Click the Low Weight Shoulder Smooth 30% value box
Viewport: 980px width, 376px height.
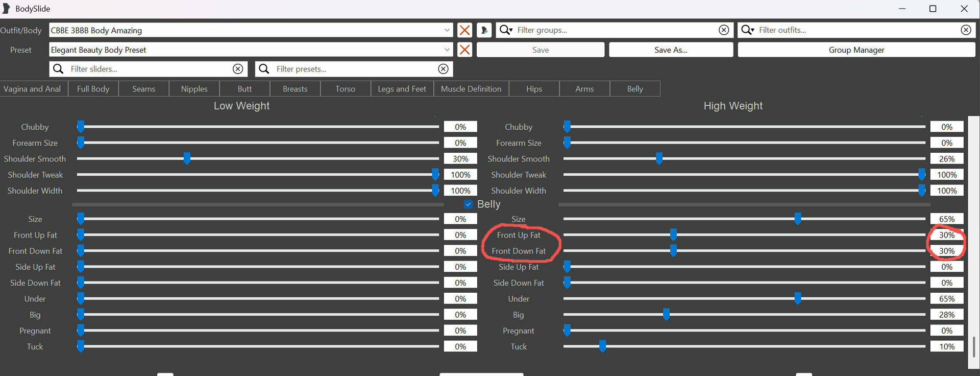(460, 159)
